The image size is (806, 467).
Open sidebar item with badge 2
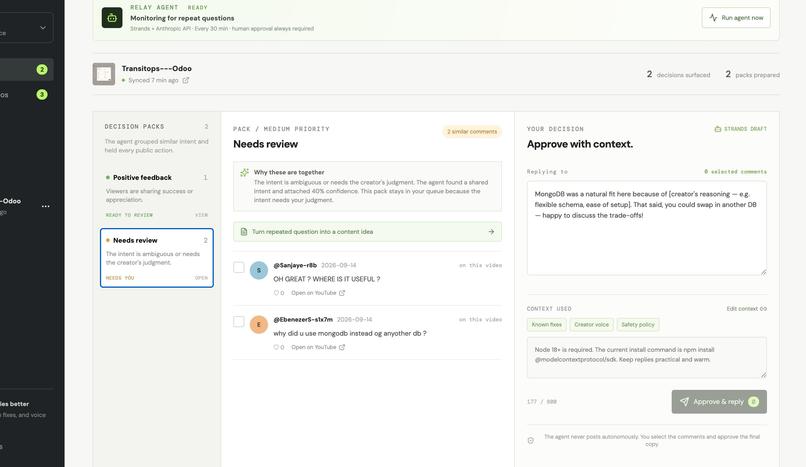tap(26, 69)
